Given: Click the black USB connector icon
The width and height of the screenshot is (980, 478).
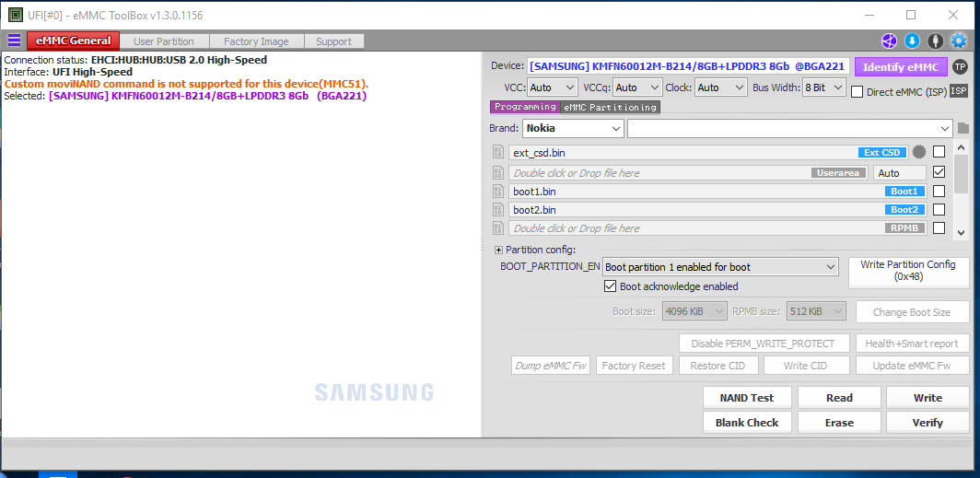Looking at the screenshot, I should click(x=935, y=41).
